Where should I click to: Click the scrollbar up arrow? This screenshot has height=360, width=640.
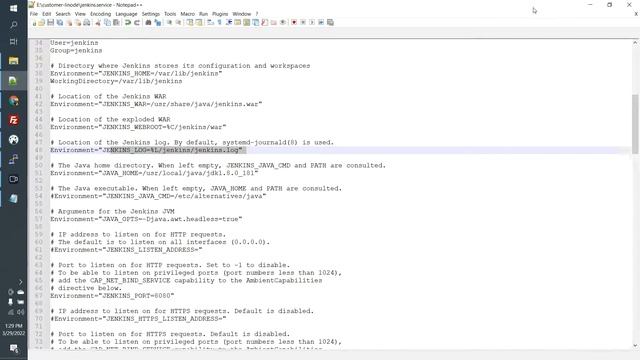636,42
